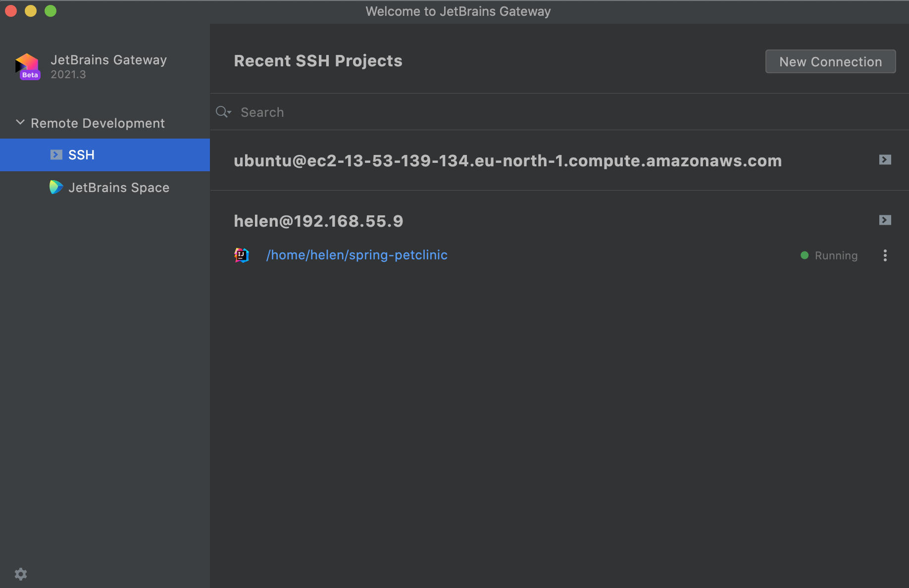Open settings gear in sidebar bottom
Viewport: 909px width, 588px height.
(21, 574)
